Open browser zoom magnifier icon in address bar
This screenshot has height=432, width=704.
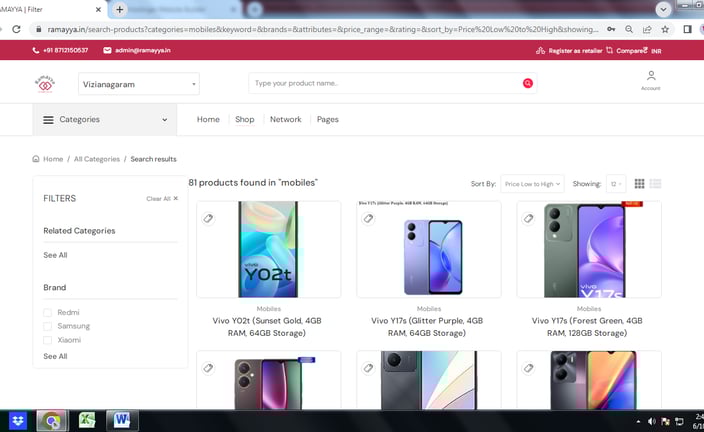pos(629,29)
